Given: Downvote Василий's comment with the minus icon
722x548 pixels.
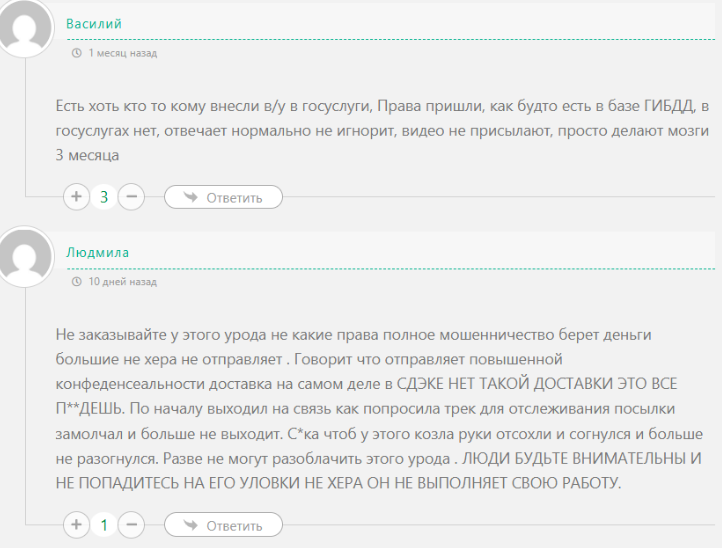Looking at the screenshot, I should coord(131,197).
